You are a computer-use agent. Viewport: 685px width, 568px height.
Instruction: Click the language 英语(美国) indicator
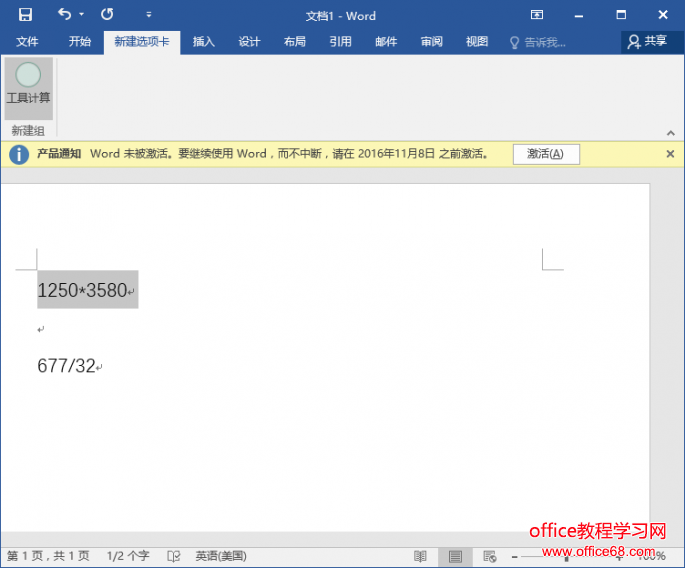[221, 556]
